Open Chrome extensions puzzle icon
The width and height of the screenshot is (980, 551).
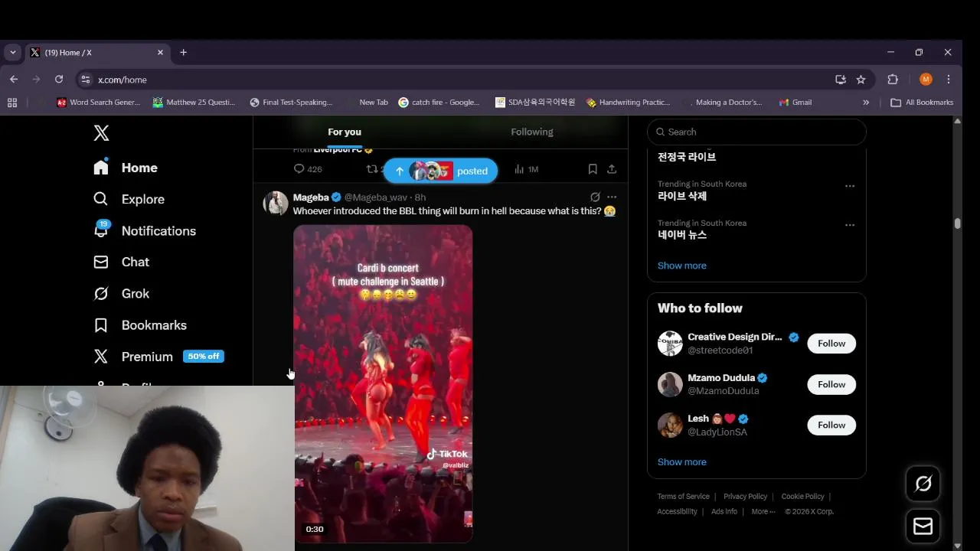[x=893, y=80]
